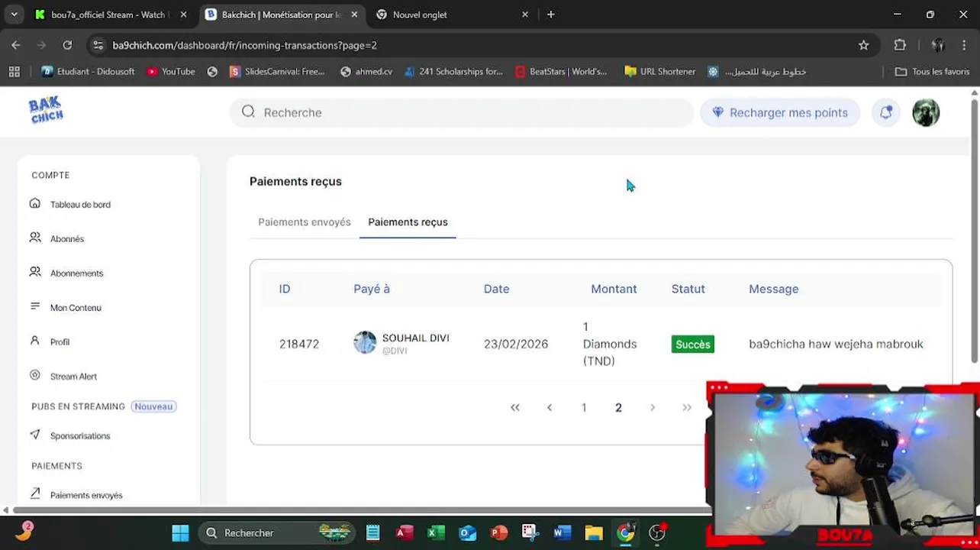Open the URL Shortener bookmark

[x=660, y=71]
